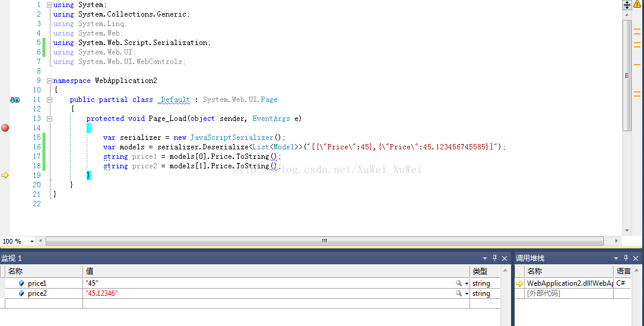Click the highlighted closing brace on line 19
Viewport: 644px width, 326px height.
click(x=88, y=175)
